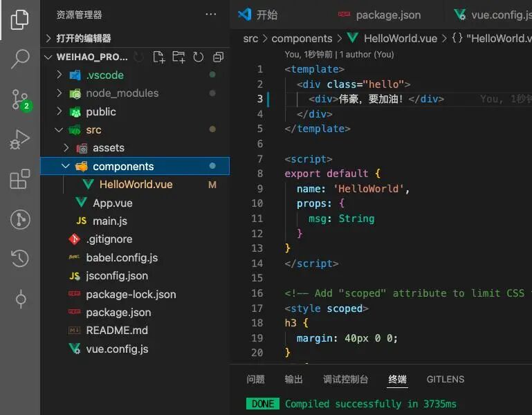The width and height of the screenshot is (532, 415).
Task: Open babel.config.js file
Action: pyautogui.click(x=135, y=257)
